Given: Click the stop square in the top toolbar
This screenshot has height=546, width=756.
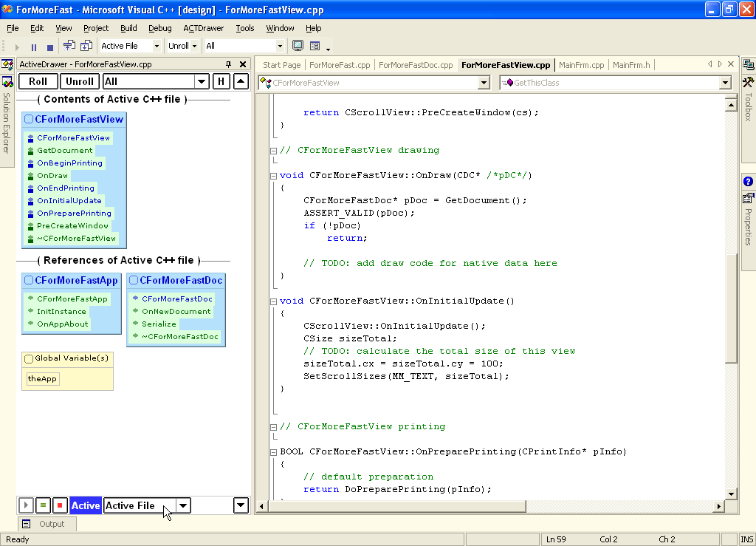Looking at the screenshot, I should click(49, 47).
